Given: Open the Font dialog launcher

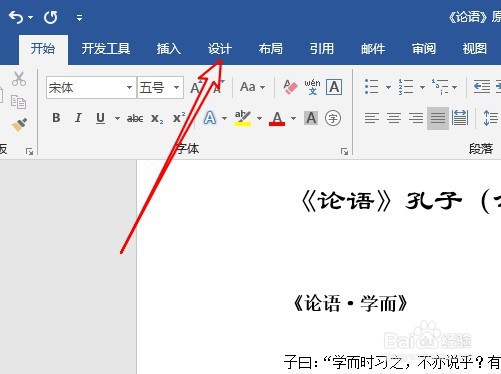Looking at the screenshot, I should 344,152.
